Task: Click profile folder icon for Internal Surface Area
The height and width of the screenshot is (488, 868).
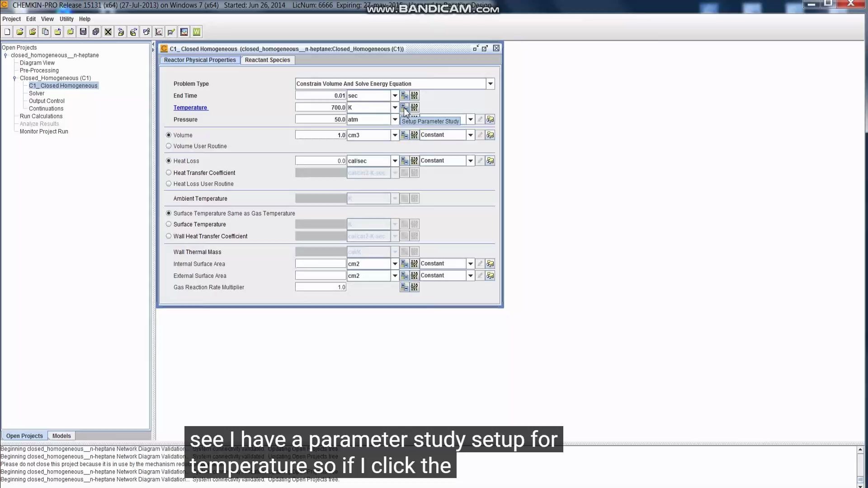Action: click(490, 263)
